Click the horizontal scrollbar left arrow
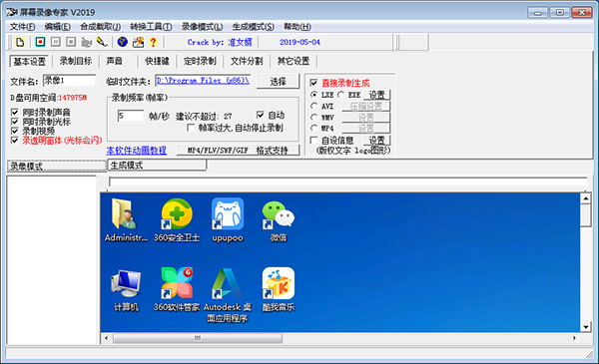This screenshot has height=364, width=599. coord(106,338)
